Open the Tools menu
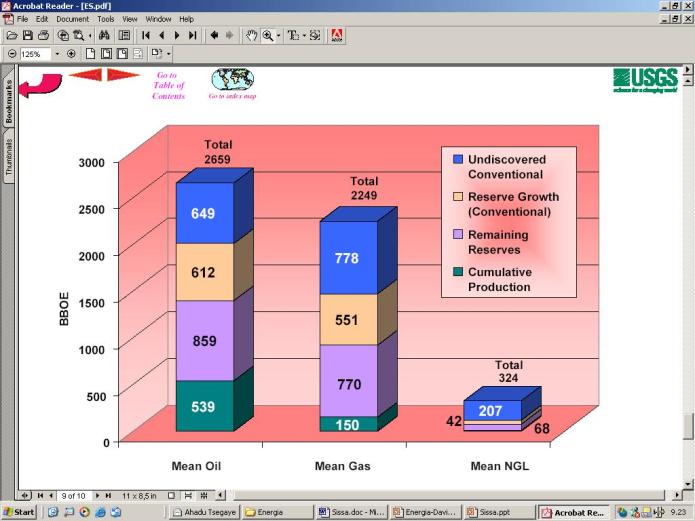The image size is (695, 521). [x=105, y=19]
